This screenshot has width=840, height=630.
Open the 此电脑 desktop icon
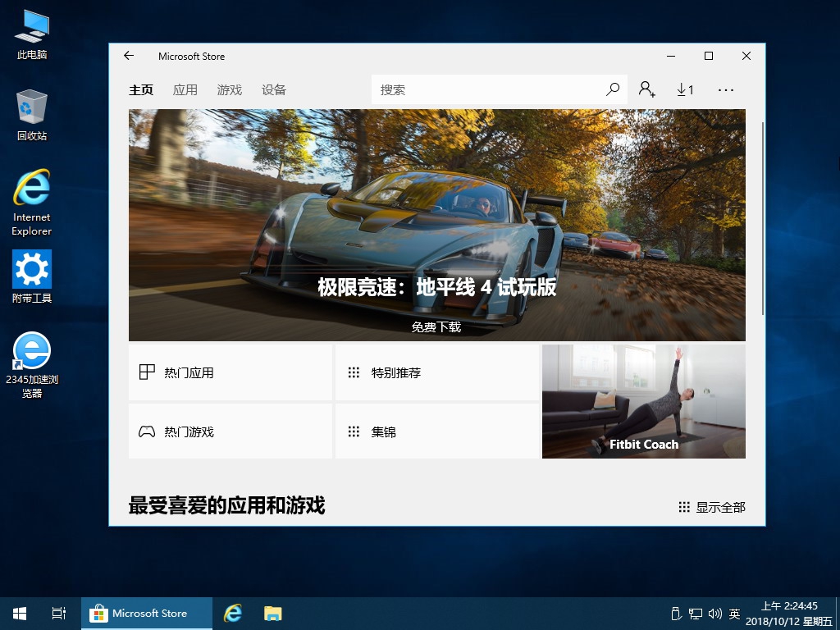(x=32, y=34)
